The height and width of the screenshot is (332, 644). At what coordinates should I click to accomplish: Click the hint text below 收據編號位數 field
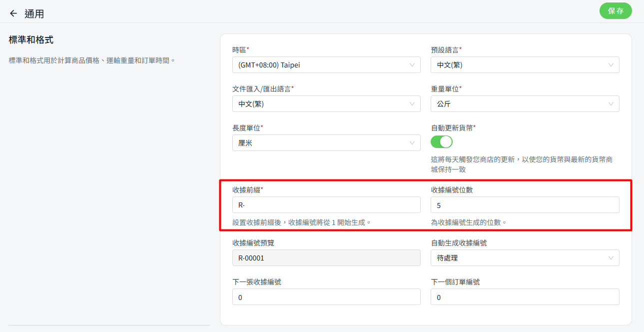[x=469, y=222]
